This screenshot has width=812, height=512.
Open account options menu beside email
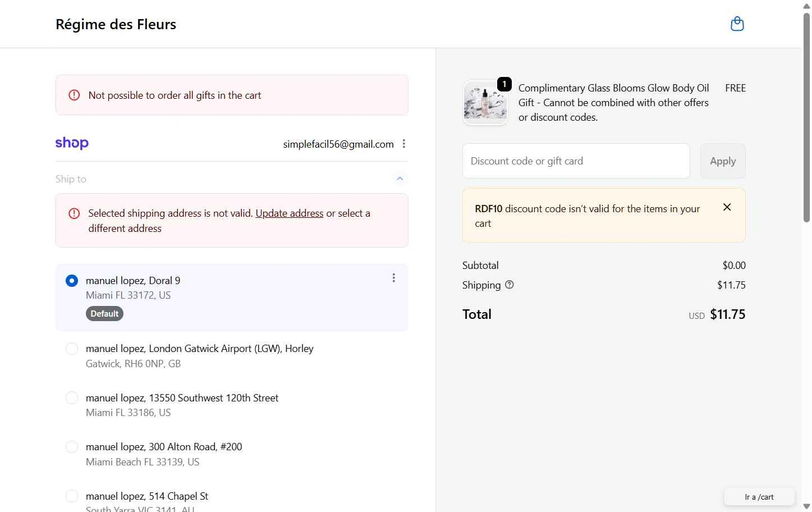[403, 144]
